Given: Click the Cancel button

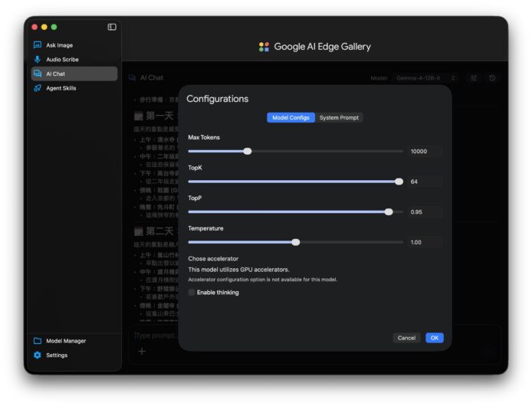Looking at the screenshot, I should (406, 338).
